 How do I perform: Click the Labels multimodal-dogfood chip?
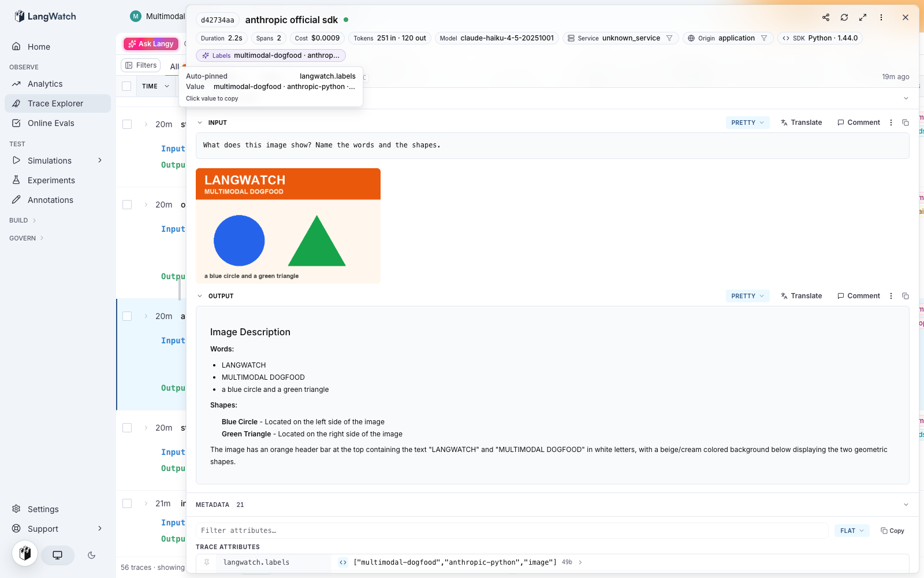point(271,55)
